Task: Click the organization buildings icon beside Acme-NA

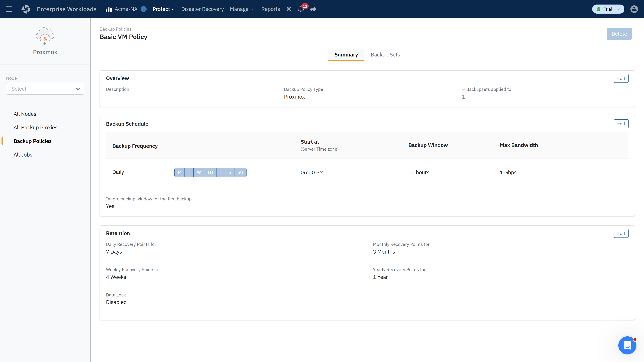Action: pos(109,9)
